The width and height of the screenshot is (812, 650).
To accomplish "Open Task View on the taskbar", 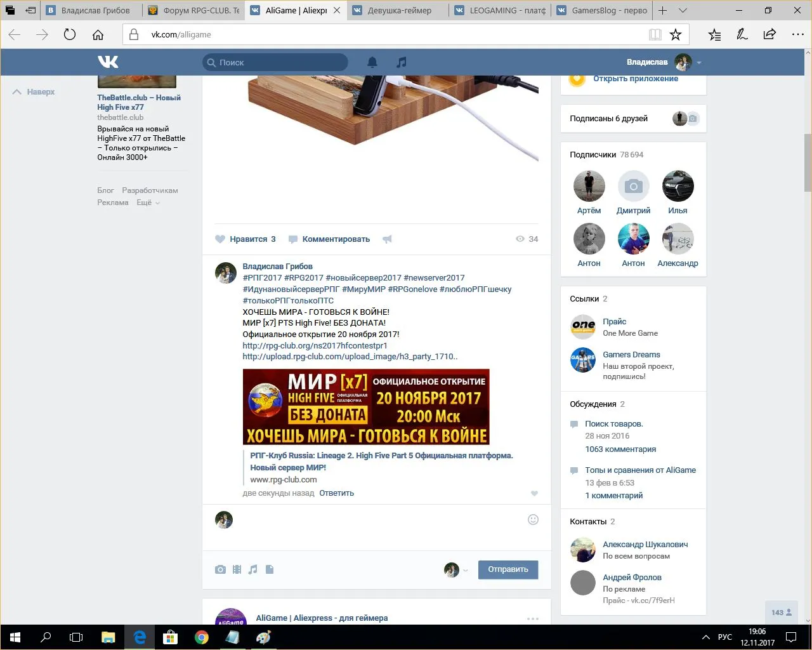I will 76,637.
